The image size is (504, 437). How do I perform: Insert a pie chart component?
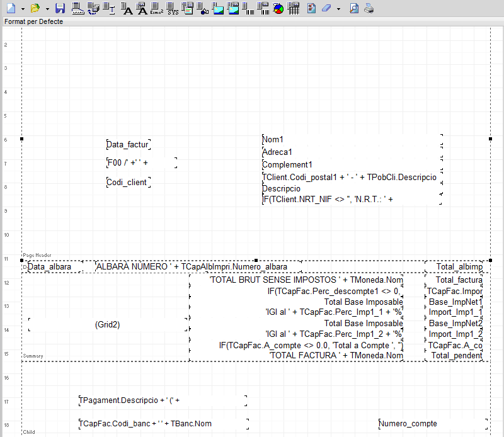tap(278, 8)
